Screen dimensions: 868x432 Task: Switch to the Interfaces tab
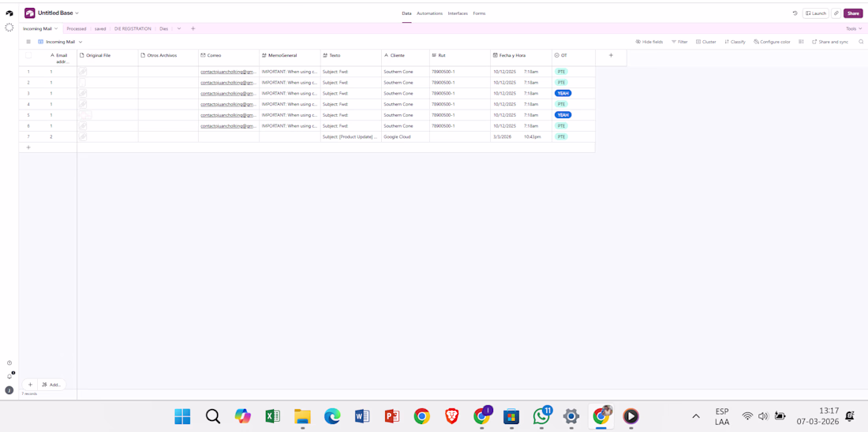458,13
